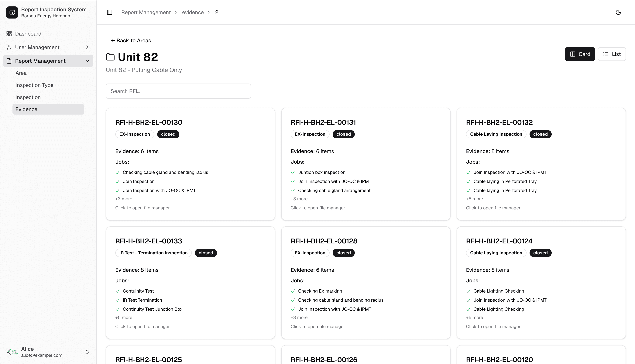635x364 pixels.
Task: Click 'Checking Ex marking' job
Action: (320, 291)
